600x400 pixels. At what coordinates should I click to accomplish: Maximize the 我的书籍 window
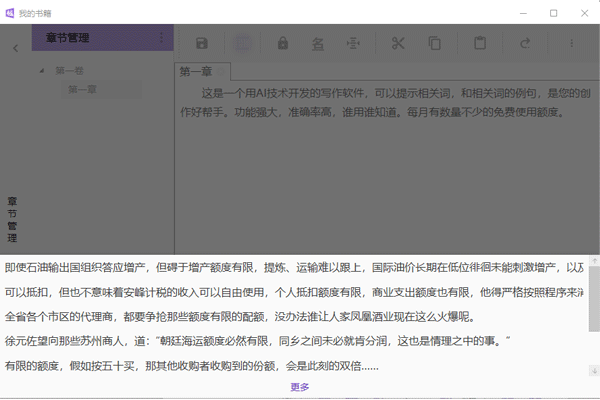[x=553, y=13]
